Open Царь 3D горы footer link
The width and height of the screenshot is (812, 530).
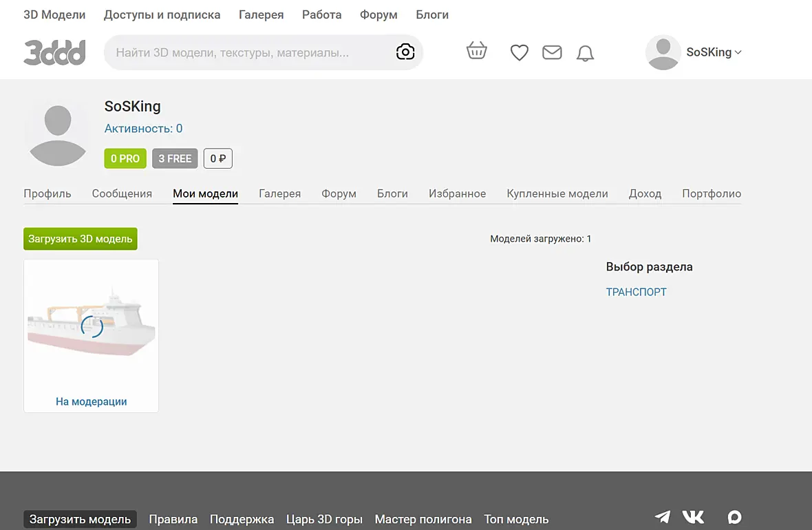(x=324, y=519)
